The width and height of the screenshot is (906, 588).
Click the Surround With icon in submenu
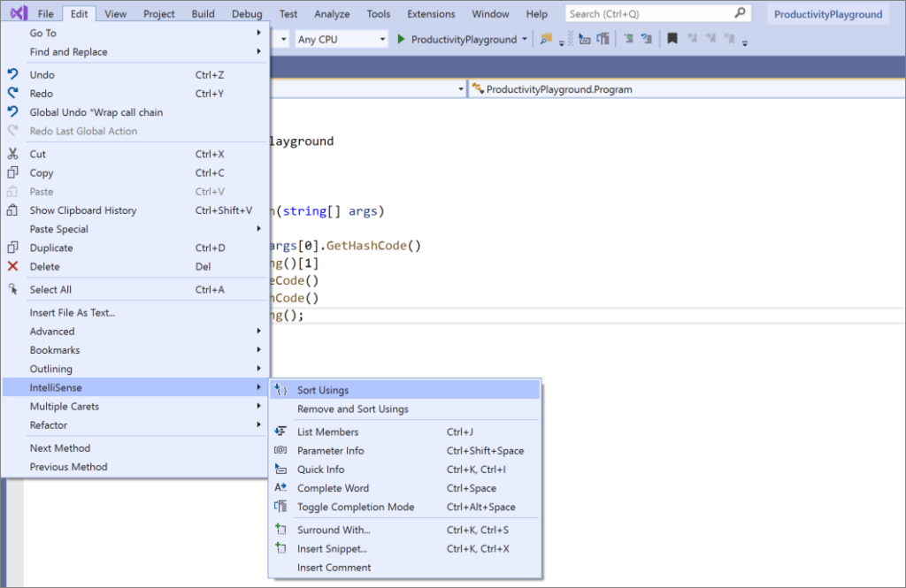point(280,530)
